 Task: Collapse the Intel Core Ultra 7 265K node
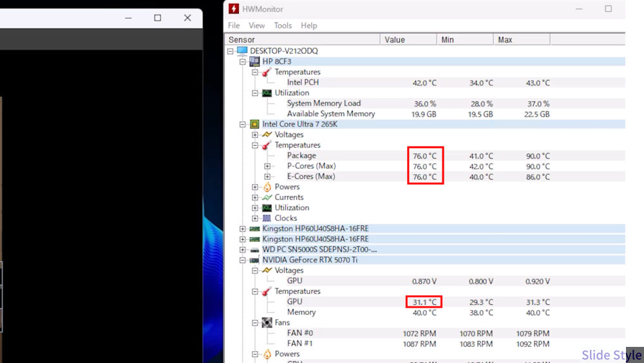click(243, 124)
